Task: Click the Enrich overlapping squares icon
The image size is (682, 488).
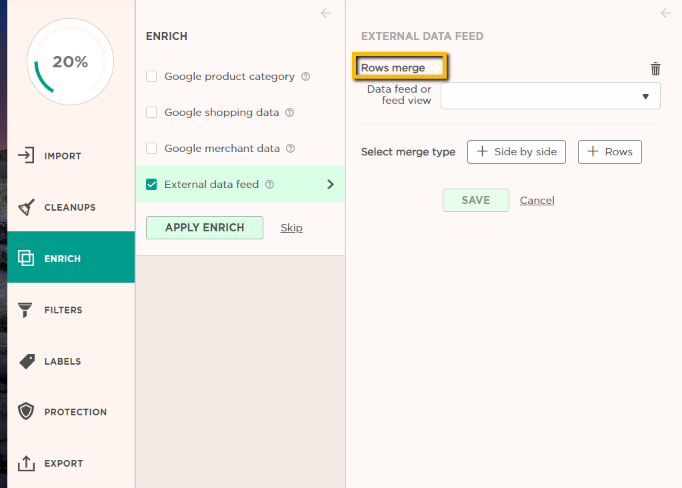Action: pyautogui.click(x=26, y=258)
